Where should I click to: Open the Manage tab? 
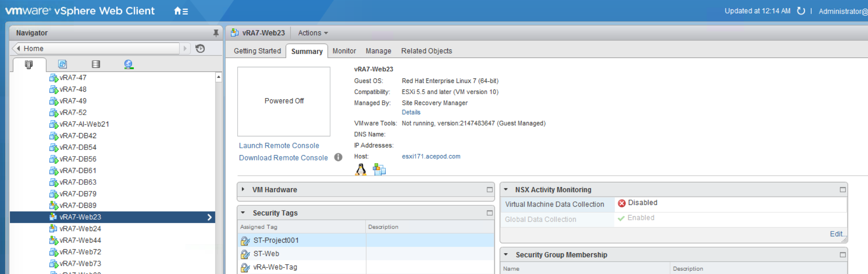(378, 51)
